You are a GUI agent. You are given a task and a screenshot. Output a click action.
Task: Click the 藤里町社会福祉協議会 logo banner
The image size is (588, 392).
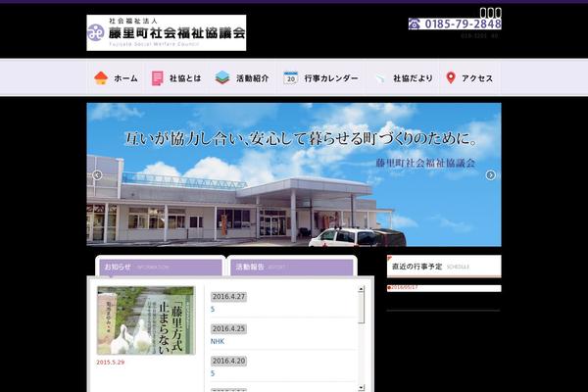[167, 32]
